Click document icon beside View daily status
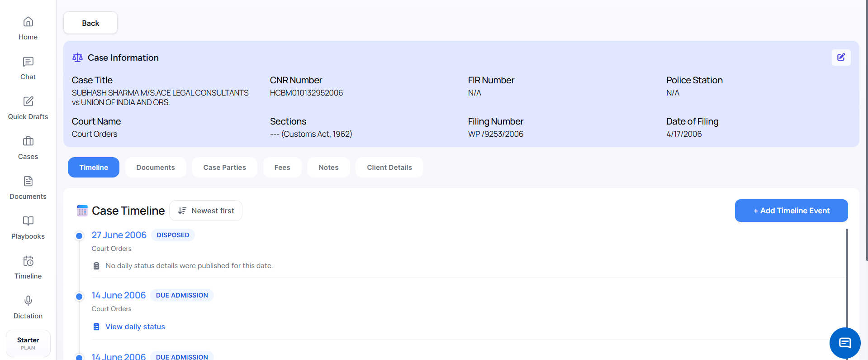 tap(96, 326)
